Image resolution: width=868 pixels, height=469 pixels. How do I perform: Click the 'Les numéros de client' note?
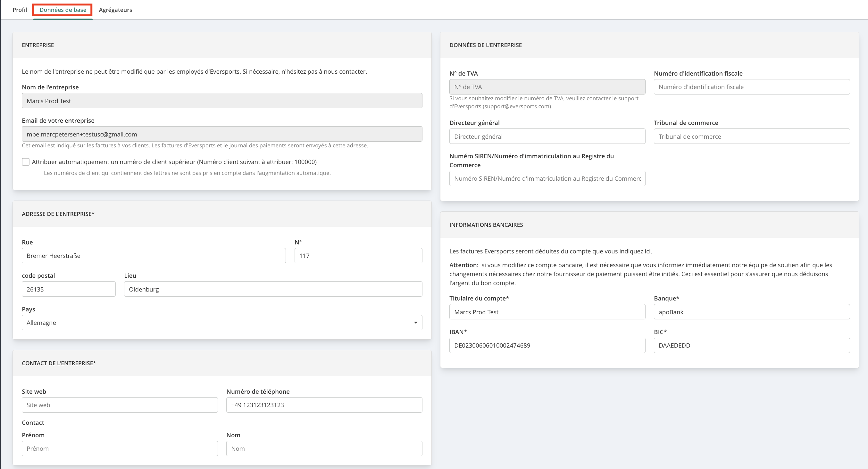click(187, 173)
